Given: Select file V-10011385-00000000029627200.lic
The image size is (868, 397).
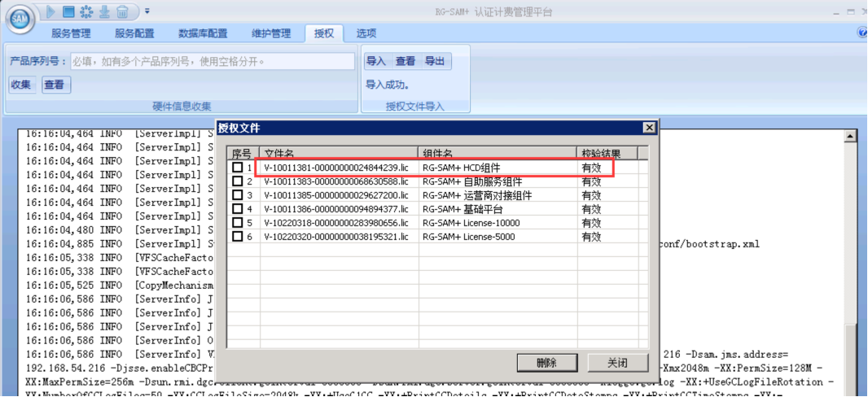Looking at the screenshot, I should (336, 195).
